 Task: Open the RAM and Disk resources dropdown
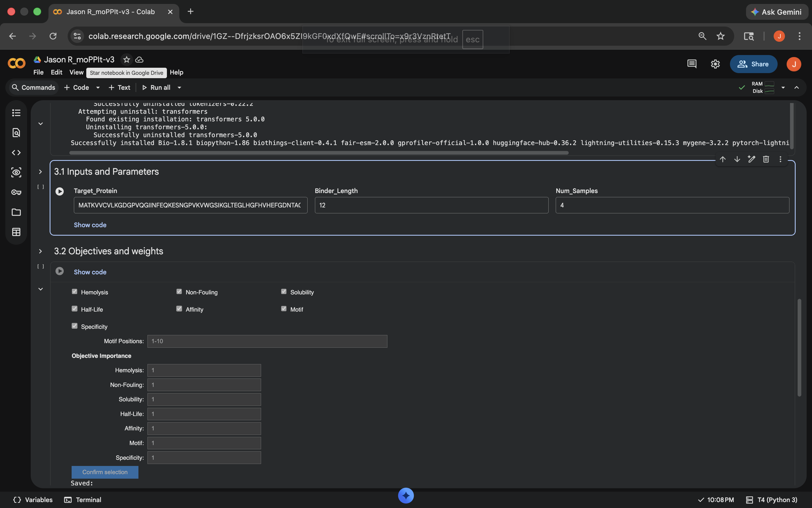783,87
